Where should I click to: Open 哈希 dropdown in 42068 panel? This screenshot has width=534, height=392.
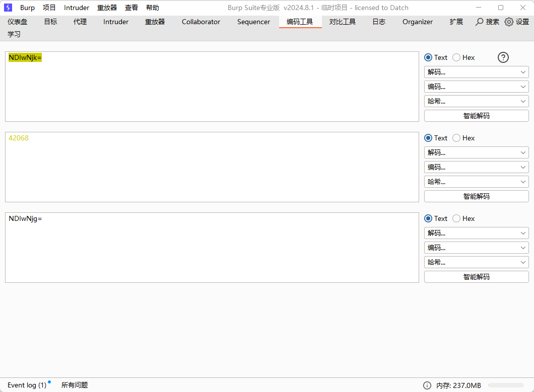[x=477, y=182]
